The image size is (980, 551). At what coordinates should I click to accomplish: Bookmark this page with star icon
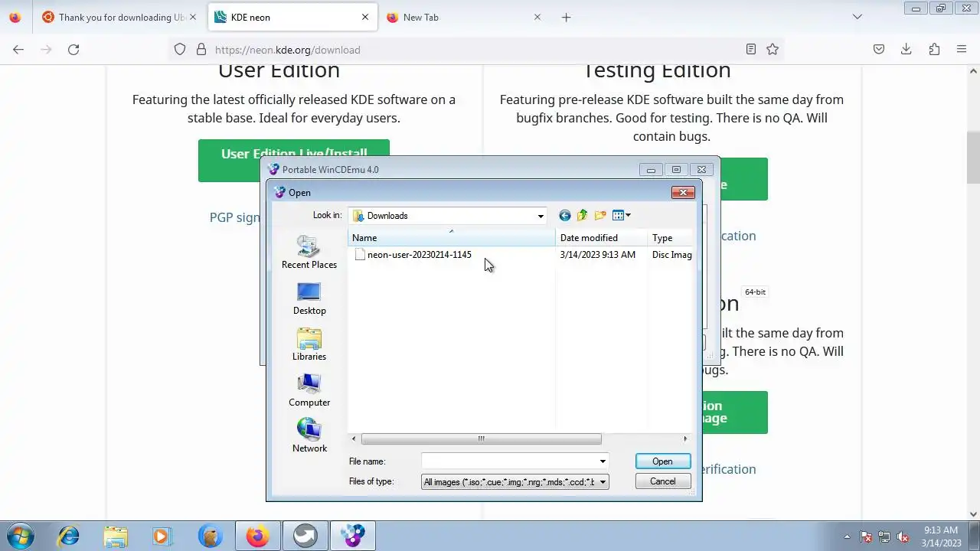click(x=773, y=50)
